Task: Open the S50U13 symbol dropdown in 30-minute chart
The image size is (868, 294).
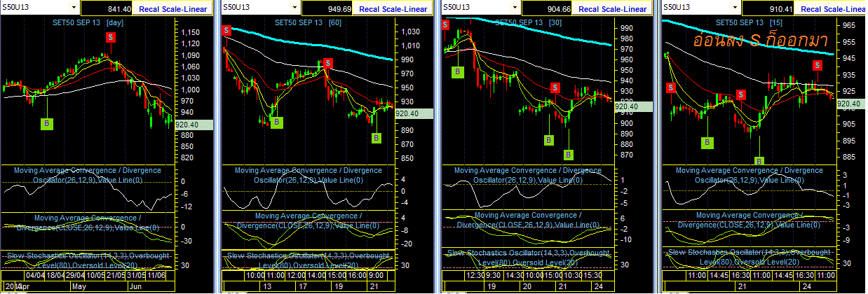Action: 516,7
